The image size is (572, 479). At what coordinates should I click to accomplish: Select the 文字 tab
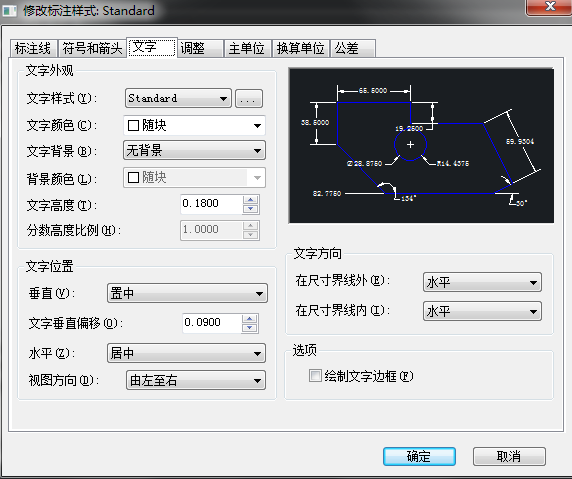[152, 47]
